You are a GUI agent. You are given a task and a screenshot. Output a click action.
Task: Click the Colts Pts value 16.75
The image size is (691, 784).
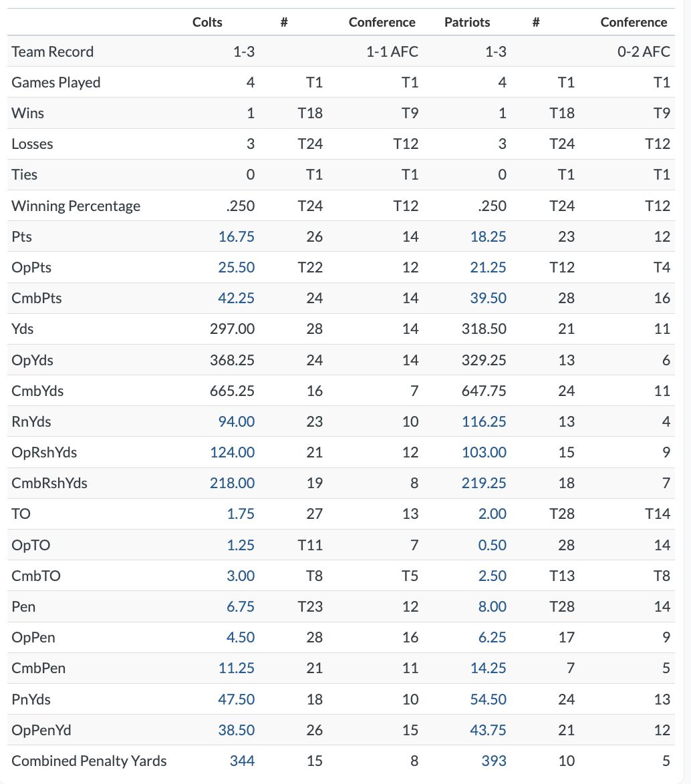(236, 236)
